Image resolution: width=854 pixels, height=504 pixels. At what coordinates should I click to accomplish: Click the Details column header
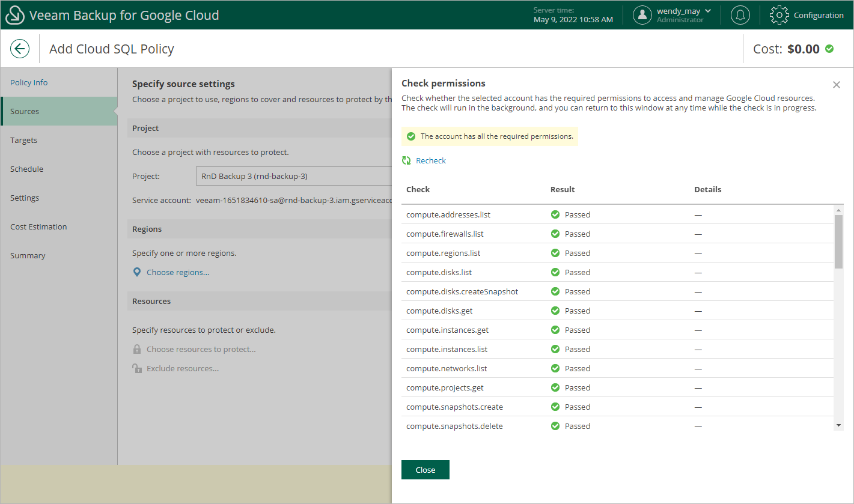click(708, 189)
